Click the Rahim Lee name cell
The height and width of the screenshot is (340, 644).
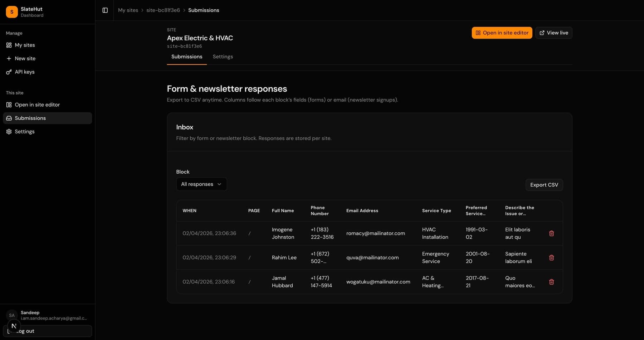(284, 258)
